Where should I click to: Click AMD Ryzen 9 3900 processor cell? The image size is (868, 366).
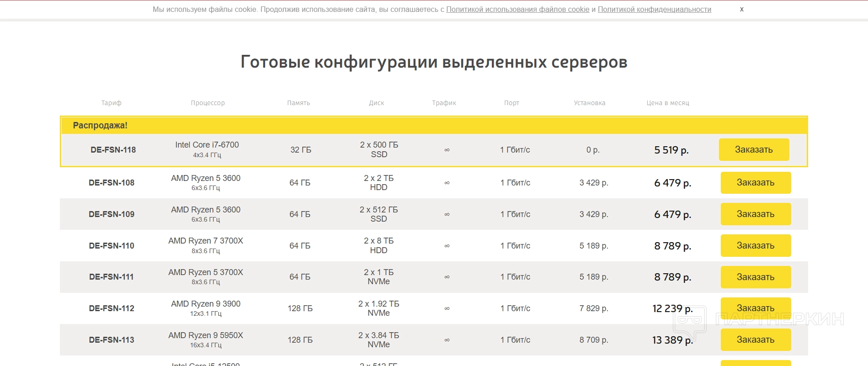point(206,308)
